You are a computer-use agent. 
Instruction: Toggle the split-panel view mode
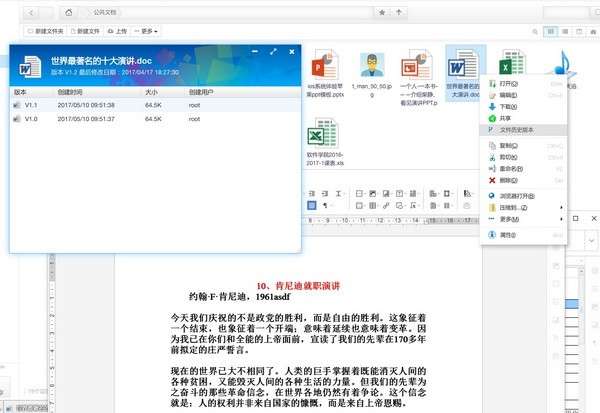click(x=579, y=31)
